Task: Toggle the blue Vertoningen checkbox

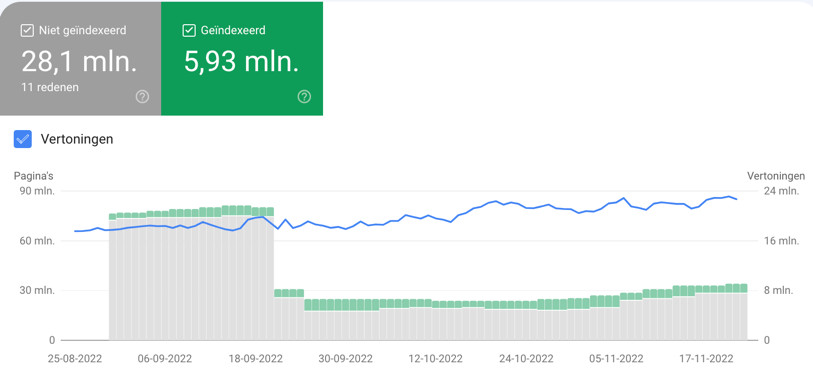Action: coord(23,139)
